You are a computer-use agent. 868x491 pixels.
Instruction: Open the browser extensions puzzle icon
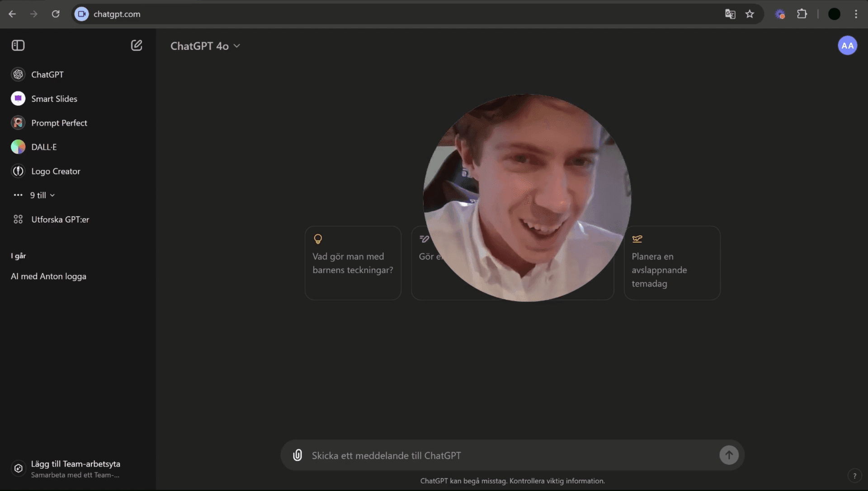coord(802,14)
